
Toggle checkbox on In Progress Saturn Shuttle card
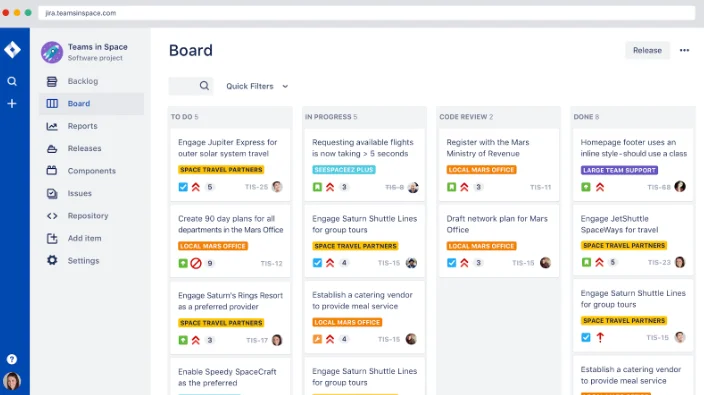[317, 263]
